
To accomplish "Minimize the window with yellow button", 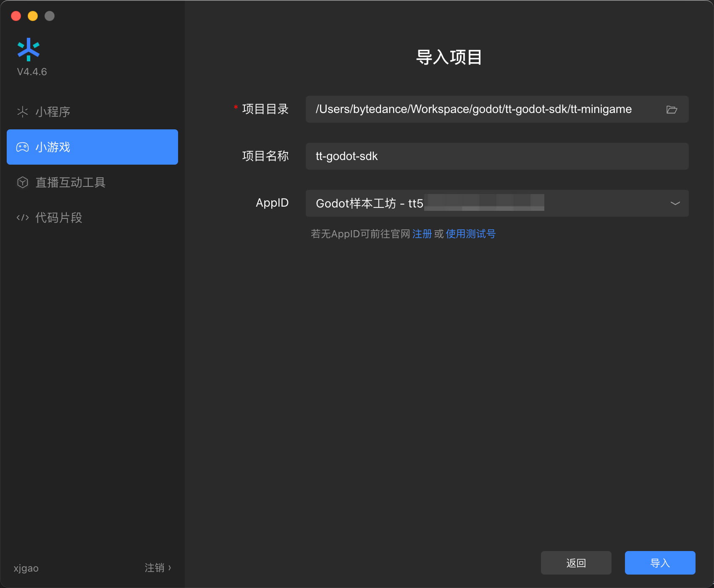I will tap(33, 16).
